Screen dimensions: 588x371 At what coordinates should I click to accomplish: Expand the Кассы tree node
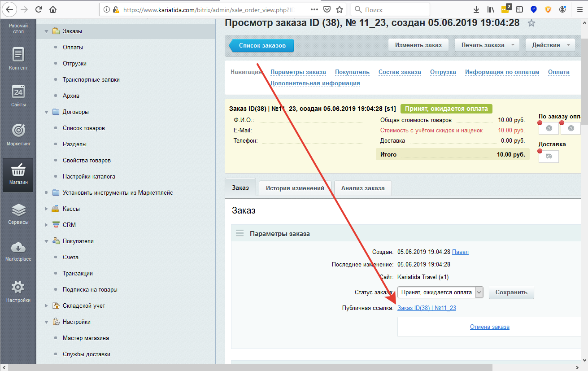coord(46,209)
